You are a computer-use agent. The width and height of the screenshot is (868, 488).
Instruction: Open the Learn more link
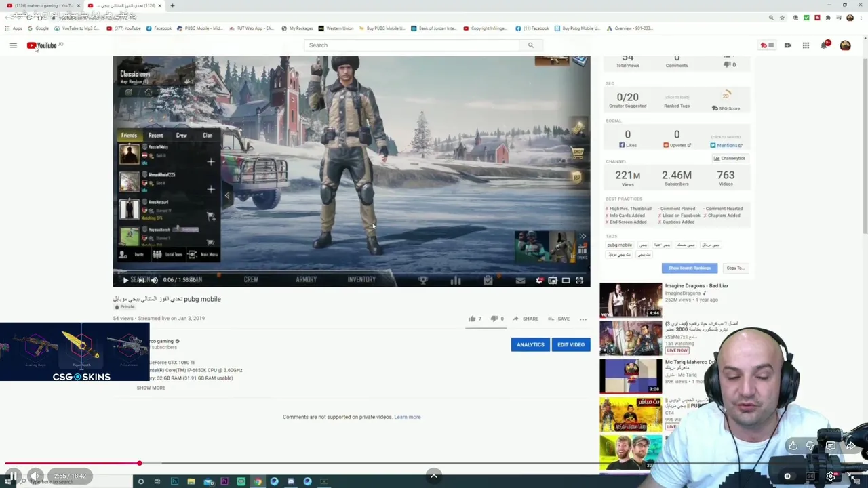[x=408, y=417]
